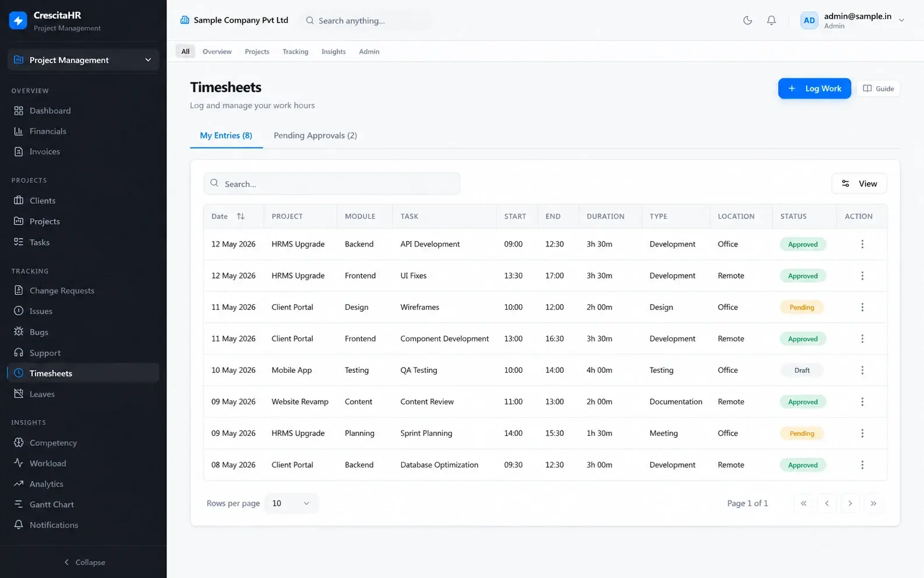This screenshot has height=578, width=924.
Task: Open the Tracking top navigation tab
Action: [295, 51]
